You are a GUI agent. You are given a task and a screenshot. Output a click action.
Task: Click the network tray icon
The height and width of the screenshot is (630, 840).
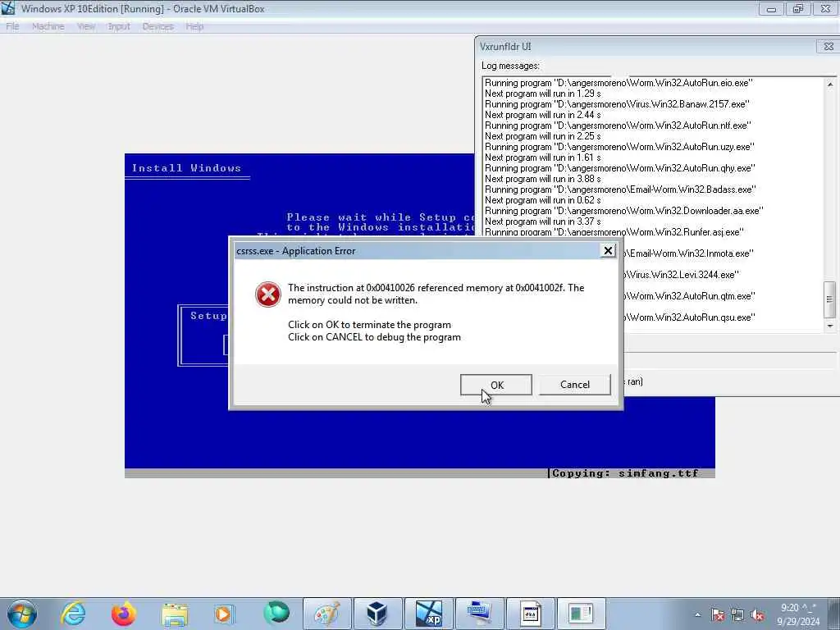737,614
